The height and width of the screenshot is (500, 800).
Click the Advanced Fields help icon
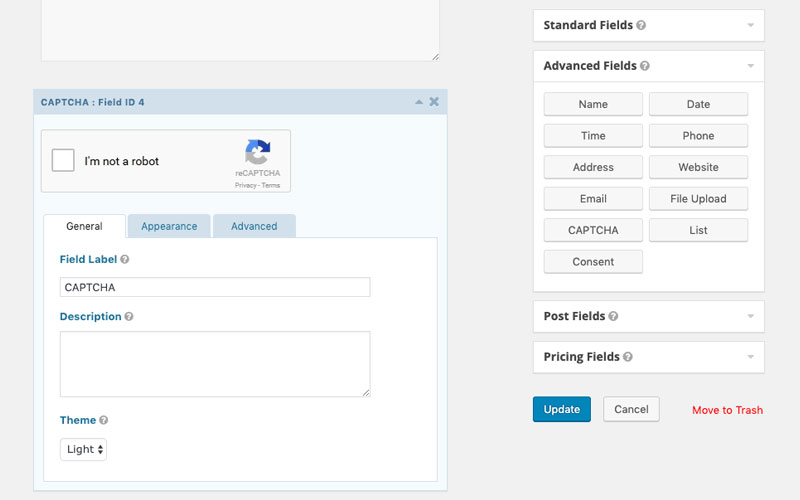point(645,66)
